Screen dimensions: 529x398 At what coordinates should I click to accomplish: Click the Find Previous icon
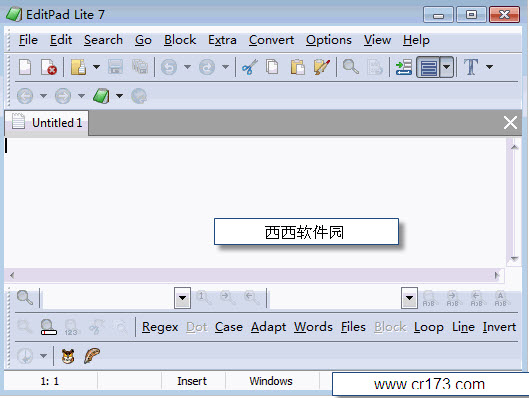[252, 298]
